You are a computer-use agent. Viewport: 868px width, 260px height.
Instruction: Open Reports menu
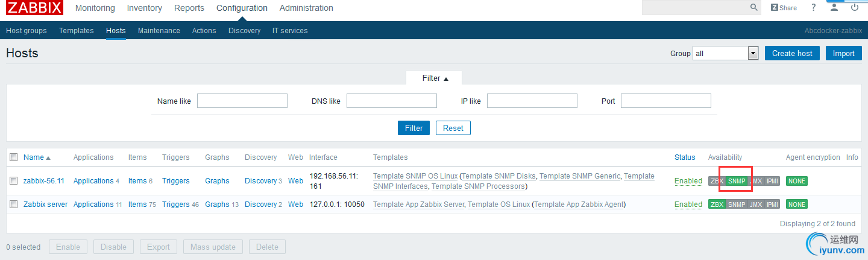pos(189,8)
